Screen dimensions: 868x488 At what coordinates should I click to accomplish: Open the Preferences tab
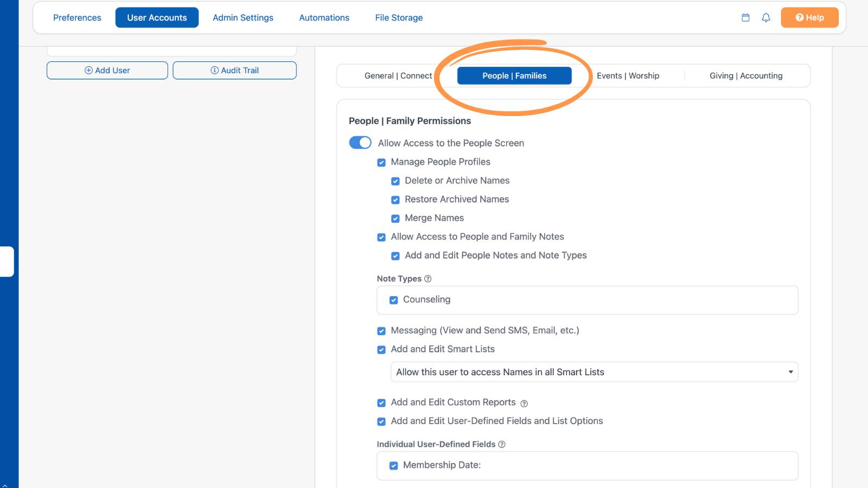coord(77,17)
